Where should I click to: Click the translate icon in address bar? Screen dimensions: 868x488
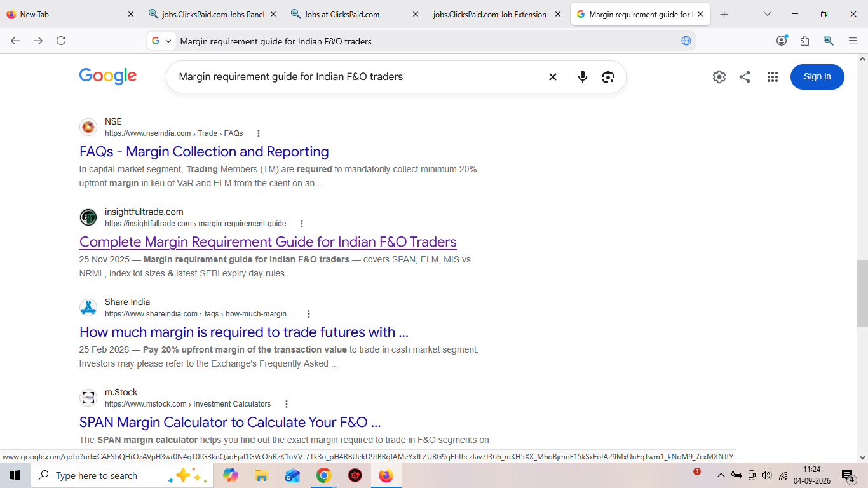686,41
